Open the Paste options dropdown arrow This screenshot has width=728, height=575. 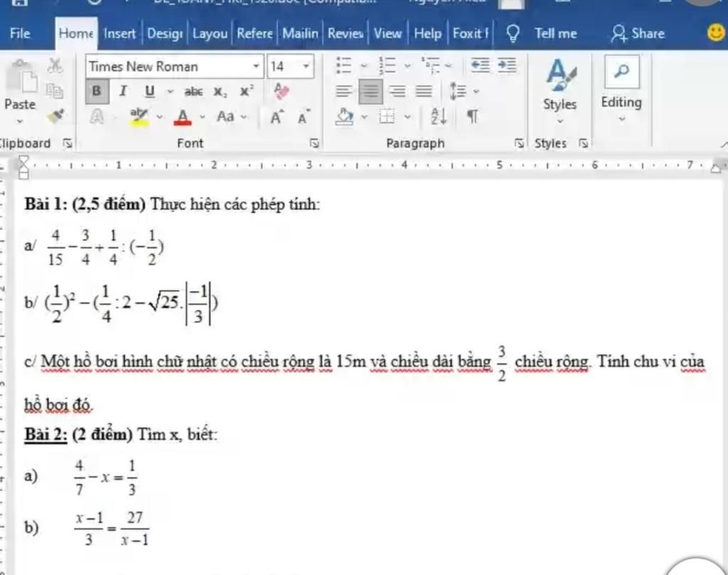point(20,122)
